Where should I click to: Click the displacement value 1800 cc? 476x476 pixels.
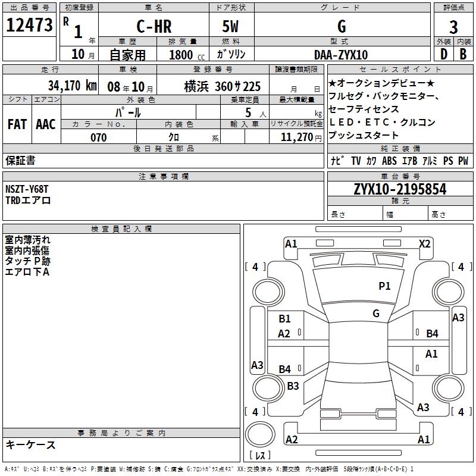[x=187, y=55]
